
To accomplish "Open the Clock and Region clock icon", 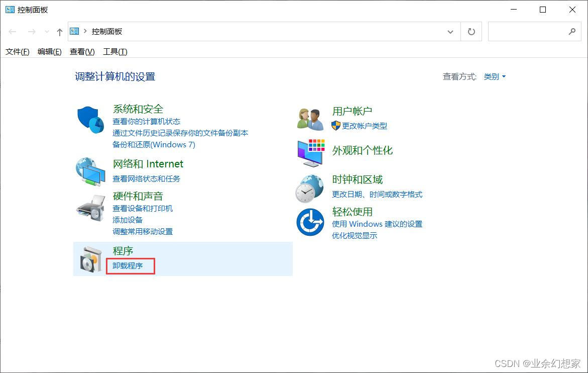I will pyautogui.click(x=309, y=189).
